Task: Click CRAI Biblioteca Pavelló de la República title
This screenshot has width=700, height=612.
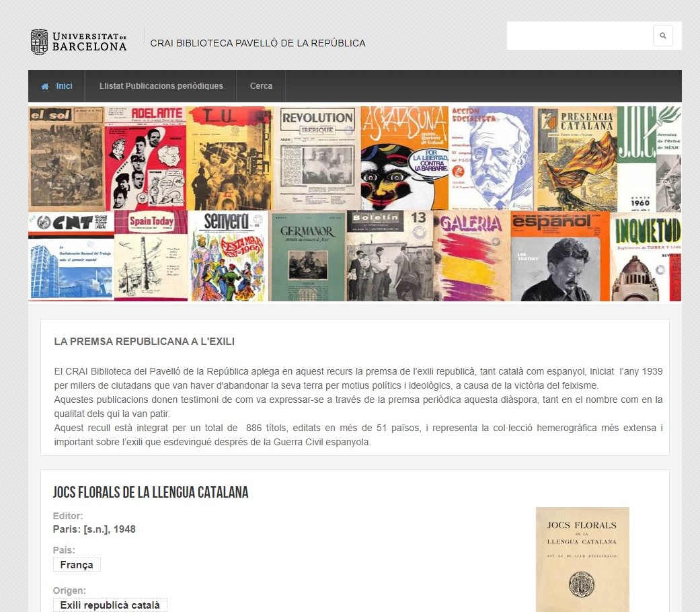Action: point(258,43)
